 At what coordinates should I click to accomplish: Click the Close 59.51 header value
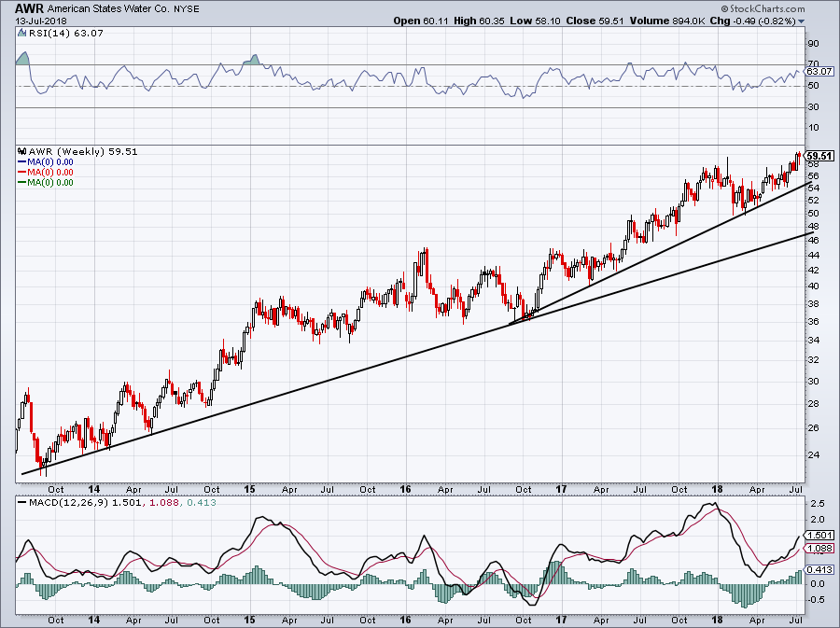pos(595,21)
